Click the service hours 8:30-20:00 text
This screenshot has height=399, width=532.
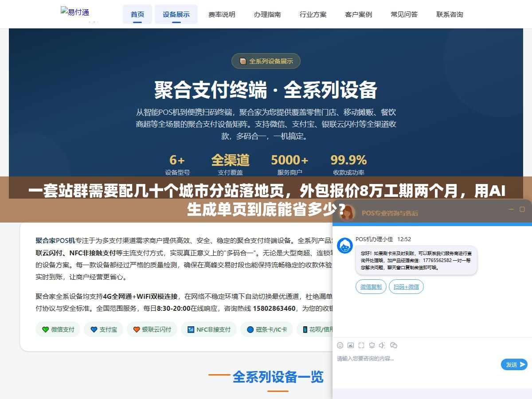pyautogui.click(x=173, y=308)
